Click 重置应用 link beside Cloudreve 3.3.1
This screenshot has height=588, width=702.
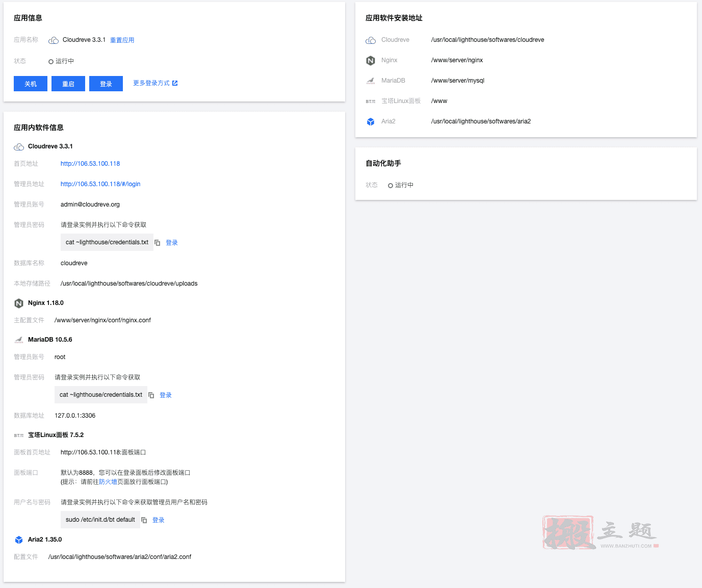tap(122, 40)
